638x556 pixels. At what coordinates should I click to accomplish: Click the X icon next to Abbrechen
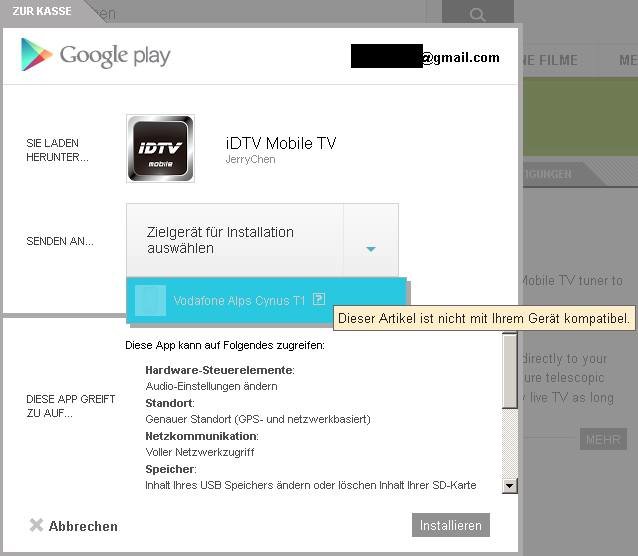(x=36, y=525)
